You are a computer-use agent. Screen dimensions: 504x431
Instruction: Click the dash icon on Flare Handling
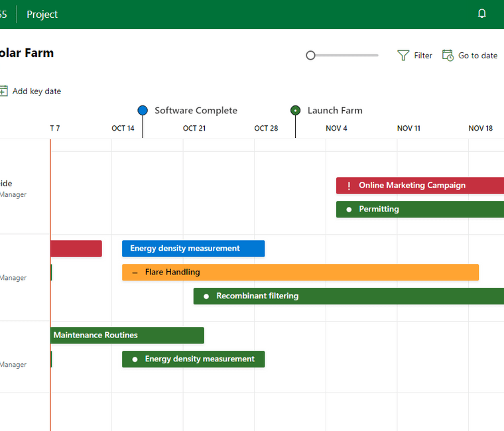tap(135, 273)
